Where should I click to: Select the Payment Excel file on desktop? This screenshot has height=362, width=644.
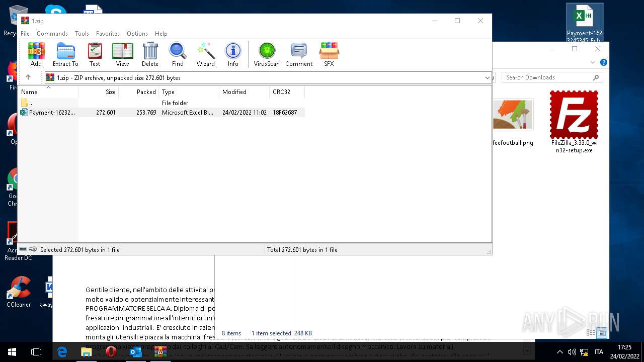[585, 24]
